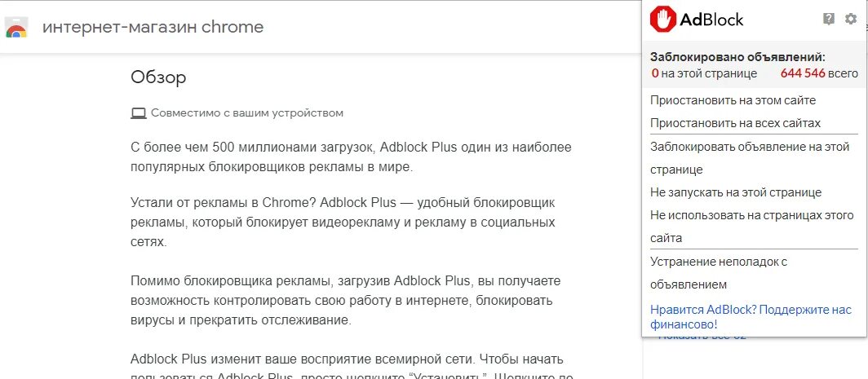Open AdBlock settings gear icon
The width and height of the screenshot is (868, 379).
coord(851,20)
